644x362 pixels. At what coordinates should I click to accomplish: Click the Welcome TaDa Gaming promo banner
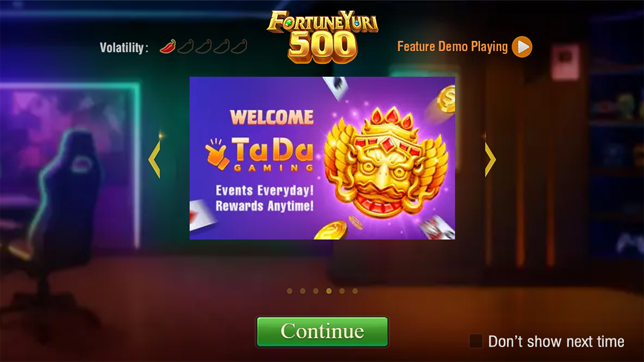323,158
